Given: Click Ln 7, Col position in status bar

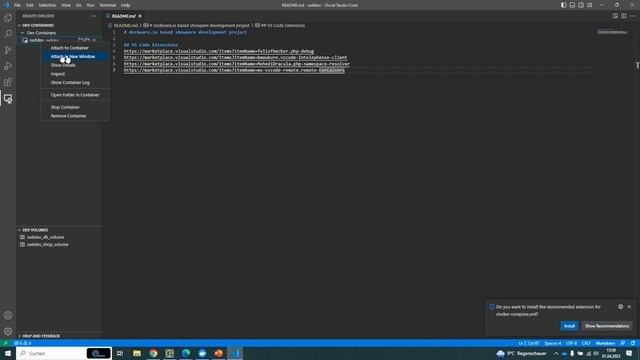Looking at the screenshot, I should click(529, 343).
